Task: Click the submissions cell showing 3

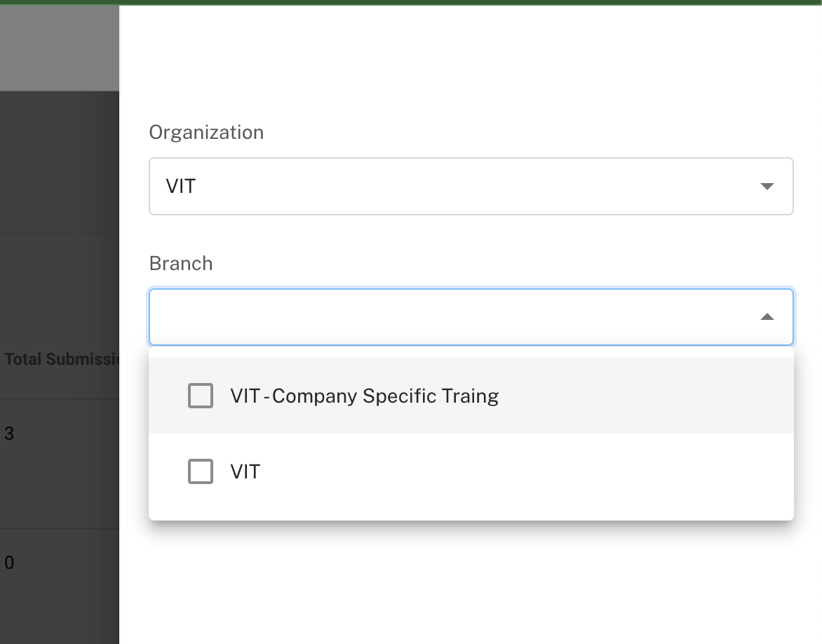Action: 9,434
